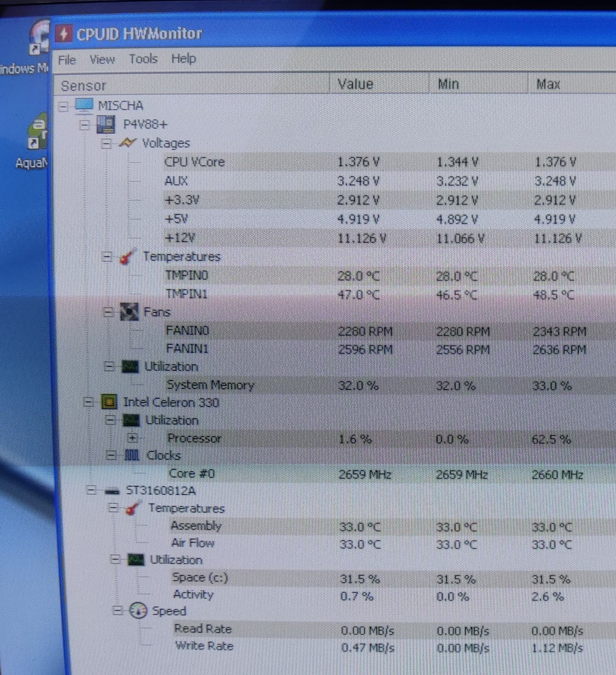
Task: Select the Air Flow temperature row
Action: tap(193, 543)
